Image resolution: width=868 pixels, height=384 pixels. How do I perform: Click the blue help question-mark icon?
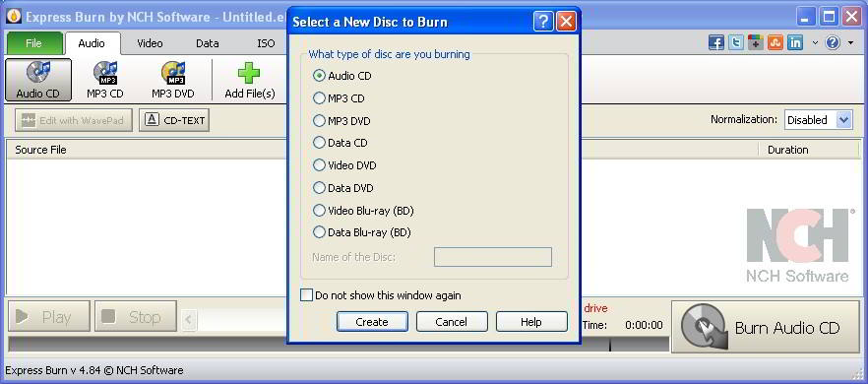pyautogui.click(x=833, y=42)
